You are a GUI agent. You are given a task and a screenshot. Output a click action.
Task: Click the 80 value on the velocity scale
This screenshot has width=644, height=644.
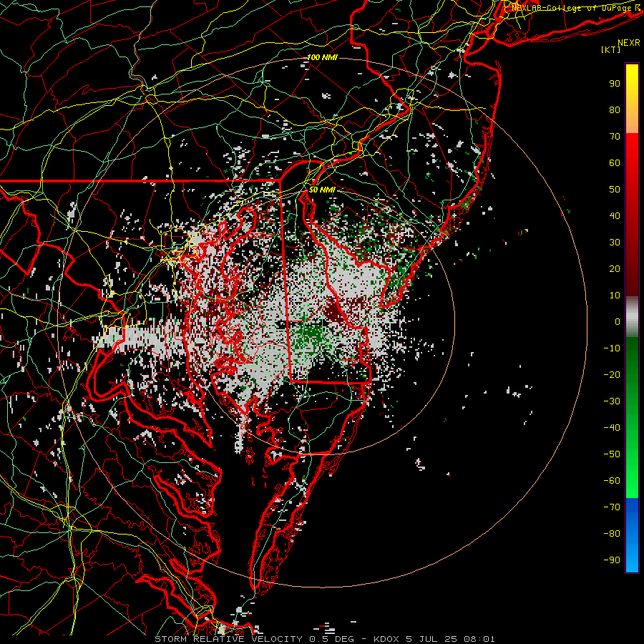pos(615,109)
